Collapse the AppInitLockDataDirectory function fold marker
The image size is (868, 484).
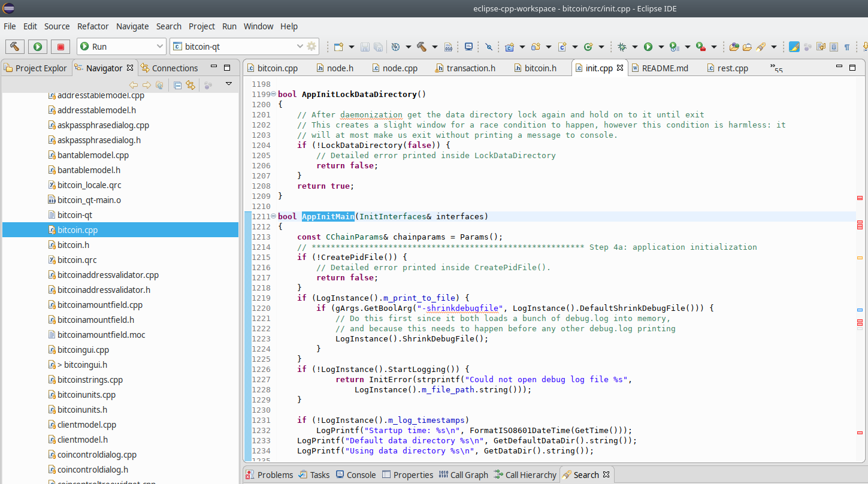(x=274, y=94)
